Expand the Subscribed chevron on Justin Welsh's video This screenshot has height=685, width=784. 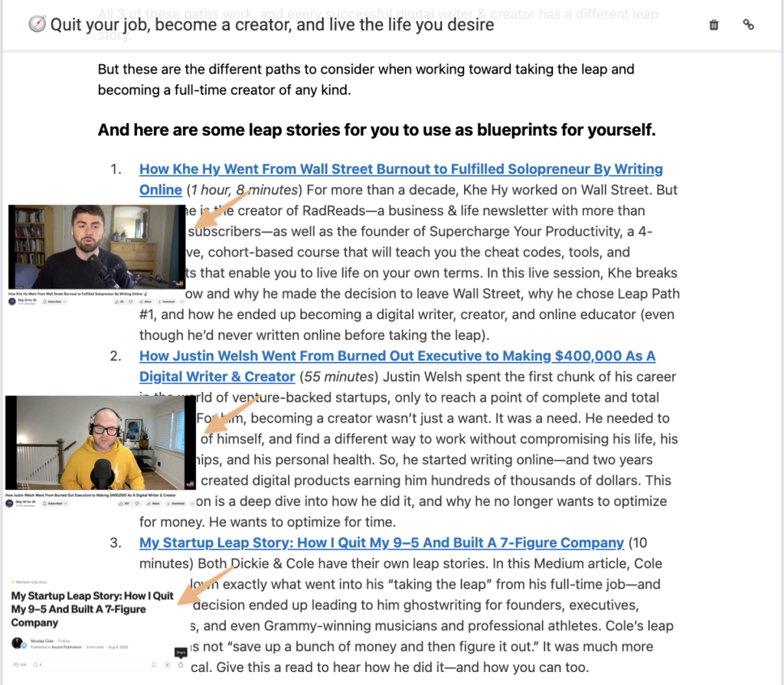tap(66, 503)
